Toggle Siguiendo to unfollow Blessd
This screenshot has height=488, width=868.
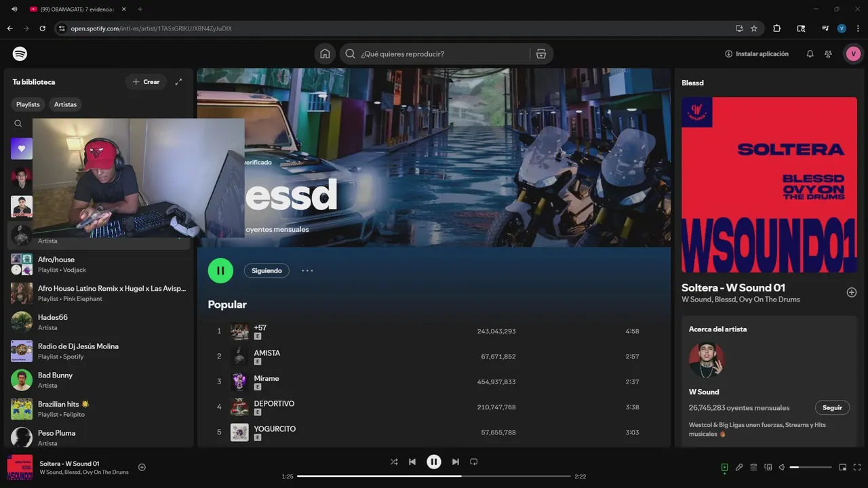(267, 270)
